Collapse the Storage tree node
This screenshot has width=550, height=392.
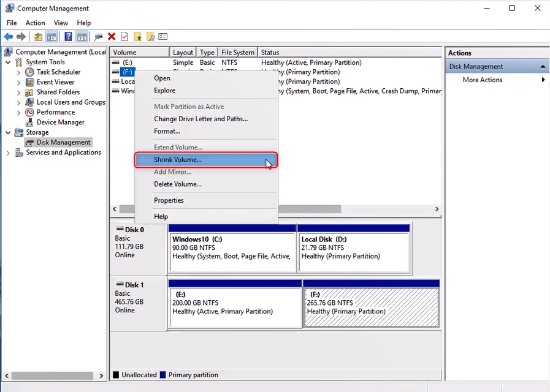click(8, 132)
